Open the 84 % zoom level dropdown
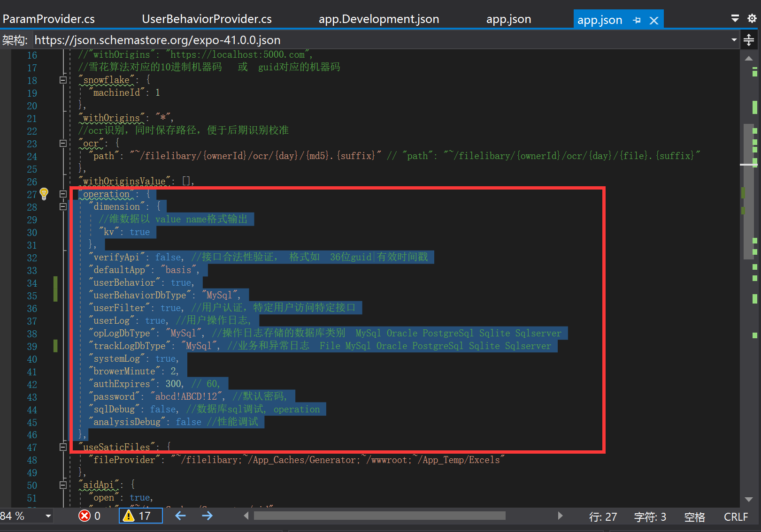This screenshot has width=761, height=532. pyautogui.click(x=48, y=516)
